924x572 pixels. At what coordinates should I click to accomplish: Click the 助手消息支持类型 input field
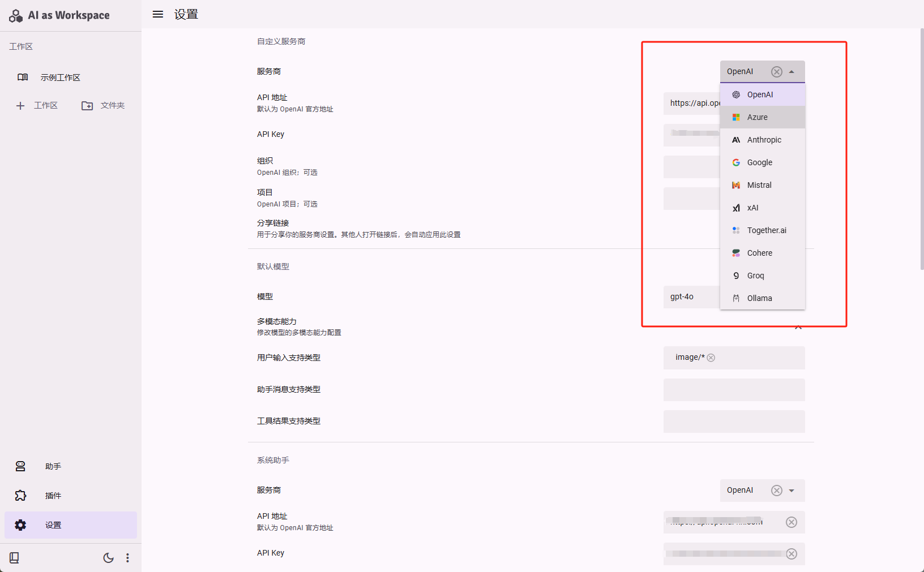[x=734, y=390]
